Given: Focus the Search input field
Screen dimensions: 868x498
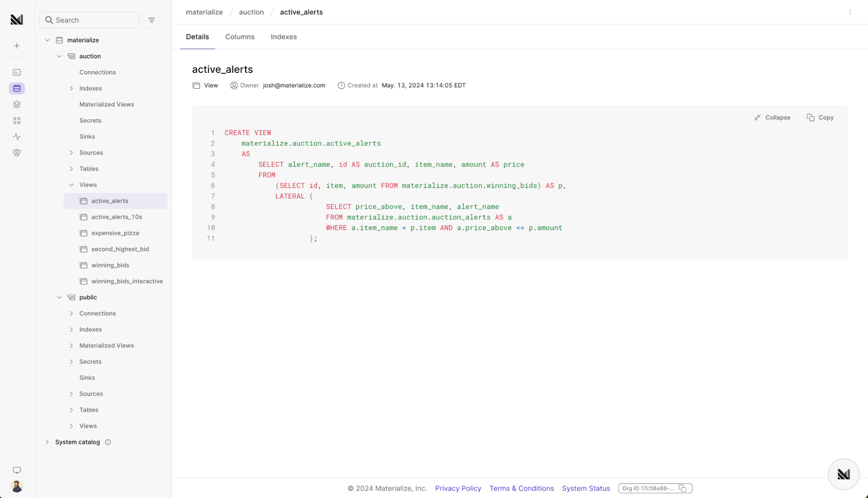Looking at the screenshot, I should click(89, 20).
